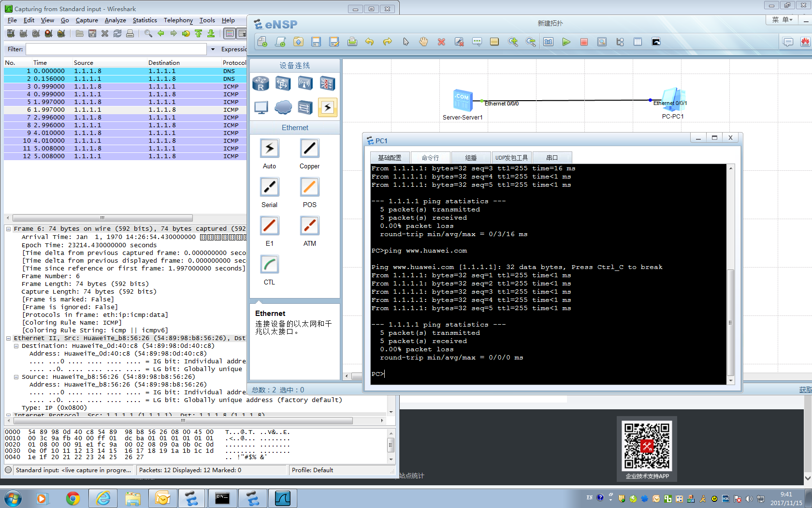
Task: Click the Expression button beside filter
Action: tap(234, 49)
